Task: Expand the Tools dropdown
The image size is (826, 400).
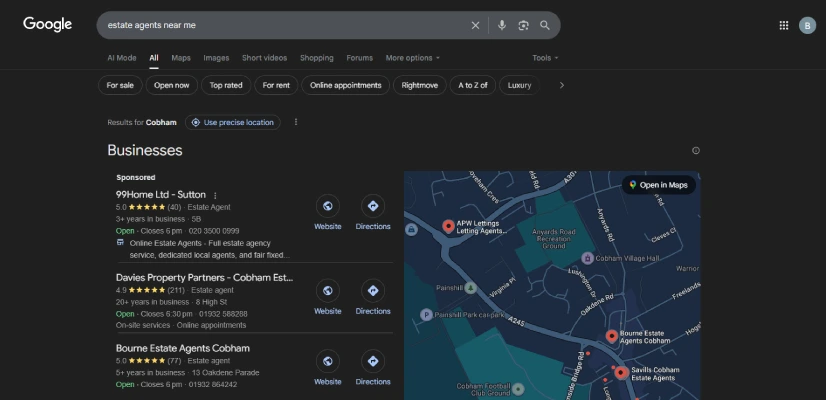Action: [545, 58]
